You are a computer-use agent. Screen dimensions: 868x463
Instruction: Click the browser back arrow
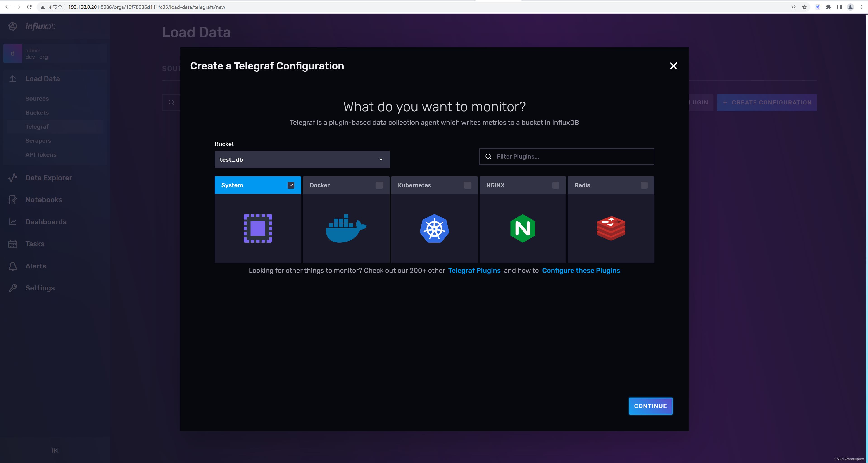click(7, 7)
